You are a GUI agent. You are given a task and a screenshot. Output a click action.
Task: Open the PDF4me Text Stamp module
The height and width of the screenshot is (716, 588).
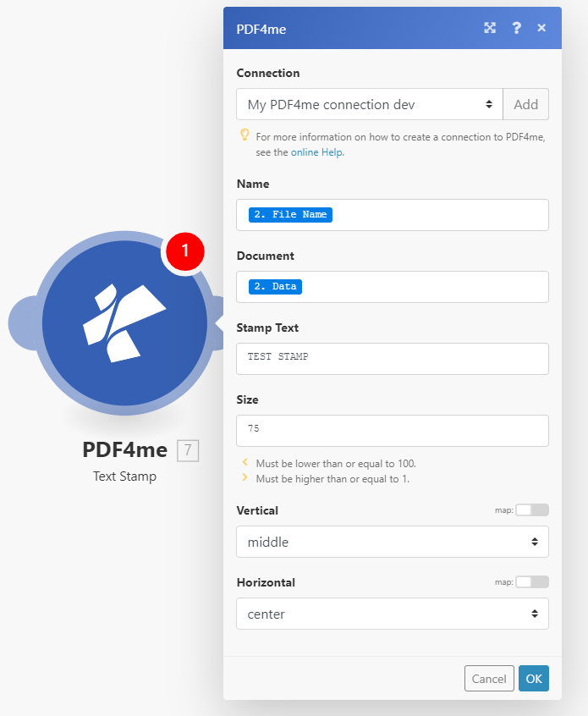click(x=124, y=322)
